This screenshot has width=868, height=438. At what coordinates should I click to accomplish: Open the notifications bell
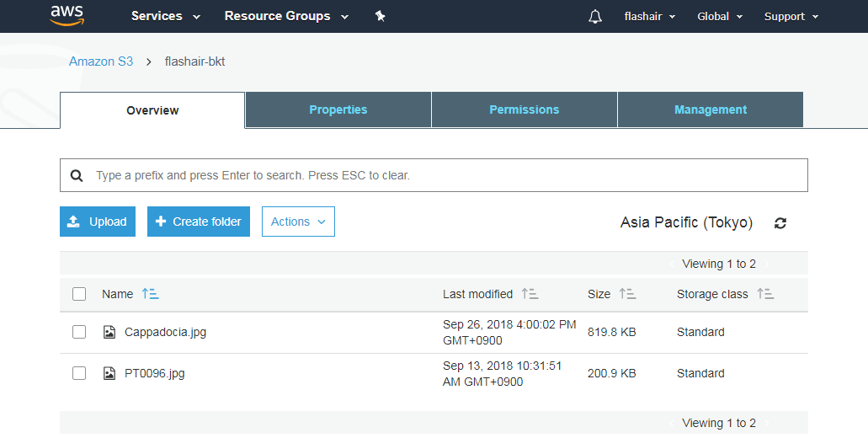(595, 17)
